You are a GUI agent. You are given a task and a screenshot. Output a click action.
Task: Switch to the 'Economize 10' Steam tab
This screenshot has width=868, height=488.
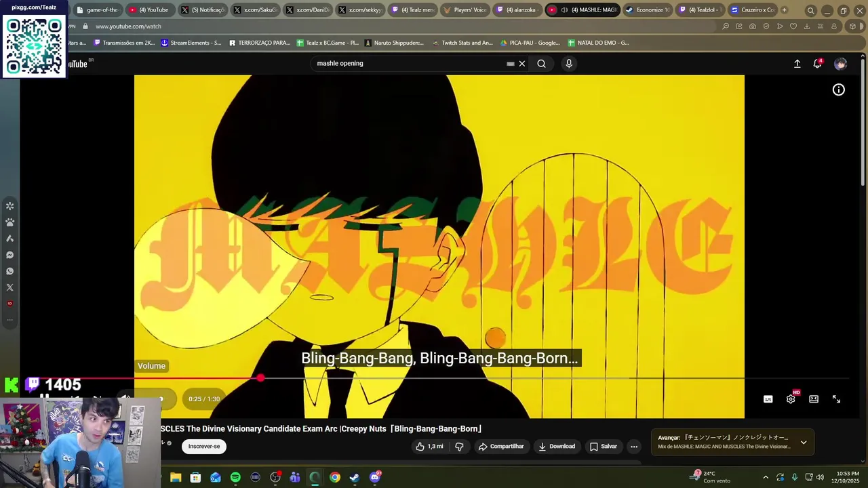[648, 10]
